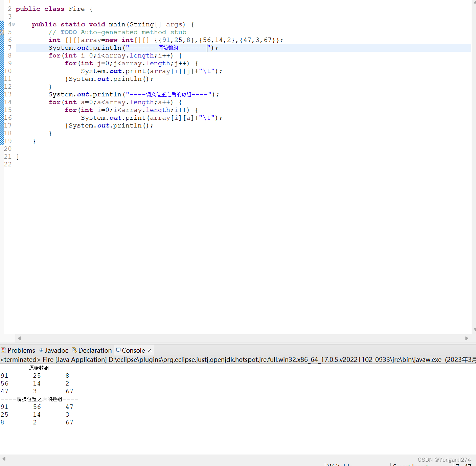Click the println() call on line 11
This screenshot has height=466, width=476.
pyautogui.click(x=111, y=79)
